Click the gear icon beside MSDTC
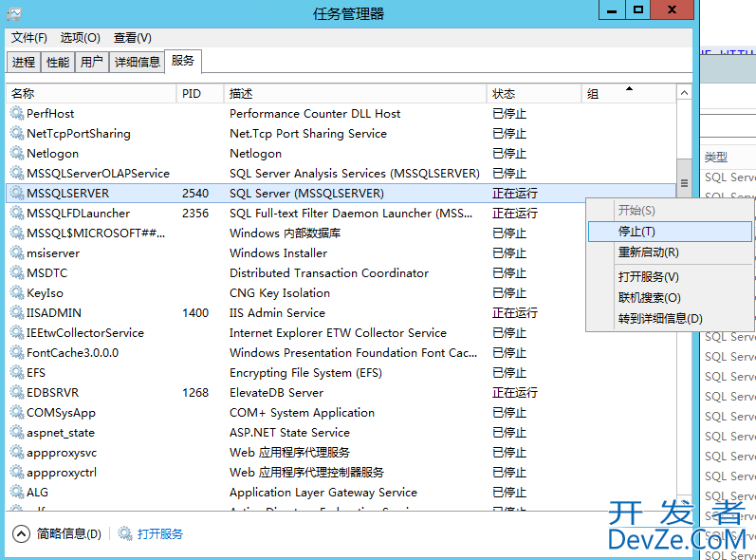756x560 pixels. (x=17, y=273)
